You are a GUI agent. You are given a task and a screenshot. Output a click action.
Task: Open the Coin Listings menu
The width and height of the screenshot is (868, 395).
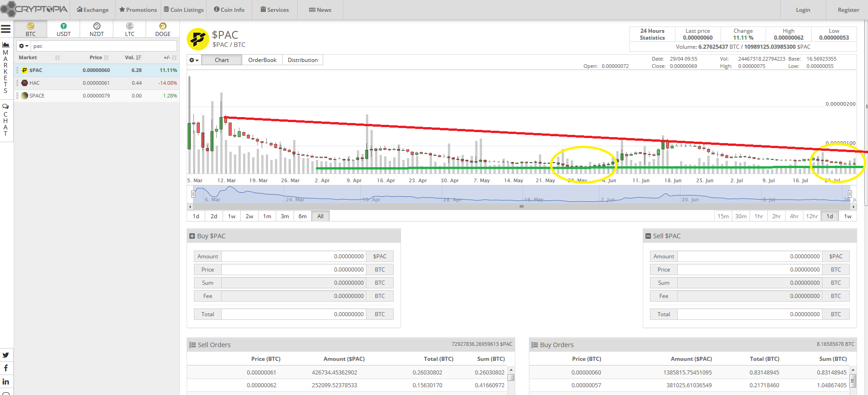point(184,10)
